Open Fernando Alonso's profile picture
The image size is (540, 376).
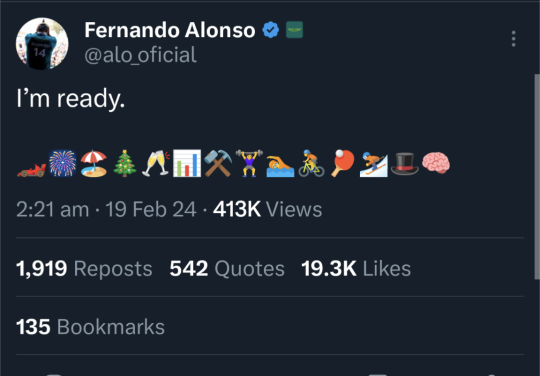(x=42, y=44)
